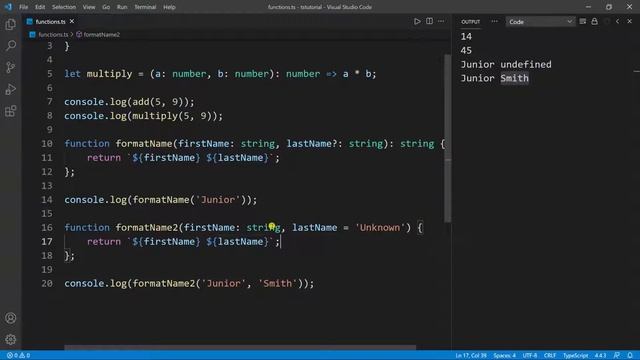Click the editor vertical scrollbar thumb

[x=447, y=139]
